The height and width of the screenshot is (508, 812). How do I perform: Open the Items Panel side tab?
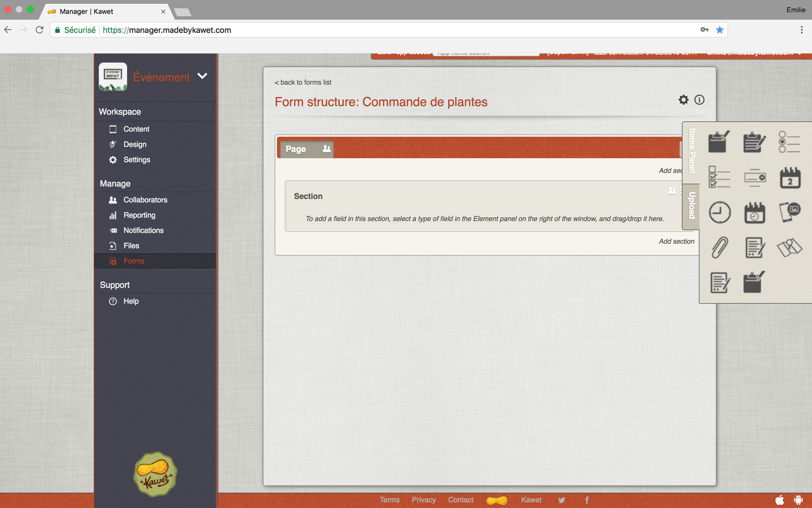[691, 151]
